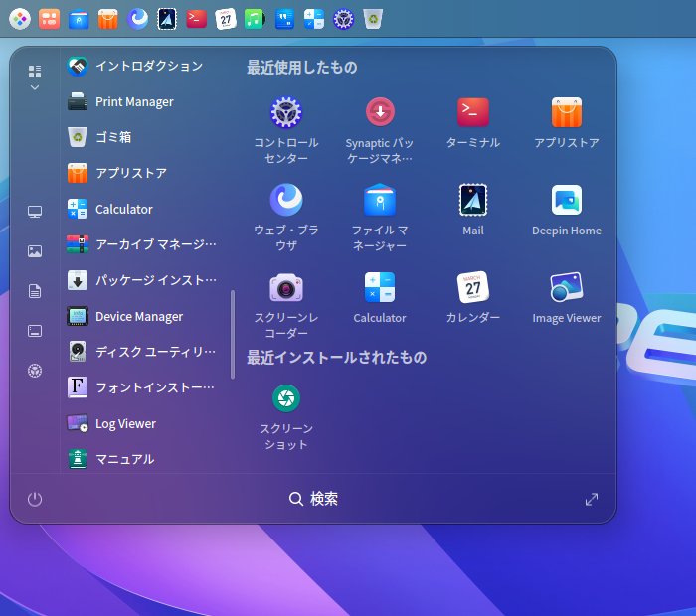This screenshot has height=616, width=696.
Task: Open the Documents shortcut in launcher sidebar
Action: pyautogui.click(x=35, y=291)
